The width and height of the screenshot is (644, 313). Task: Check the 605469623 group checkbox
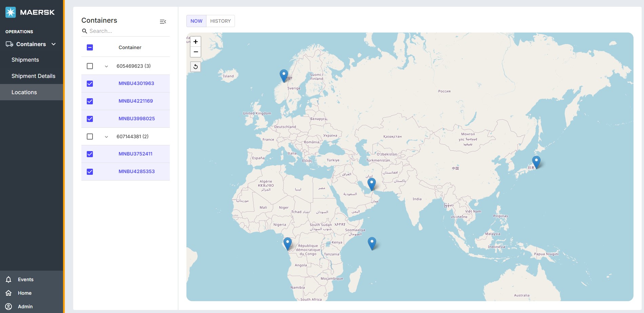click(x=90, y=66)
